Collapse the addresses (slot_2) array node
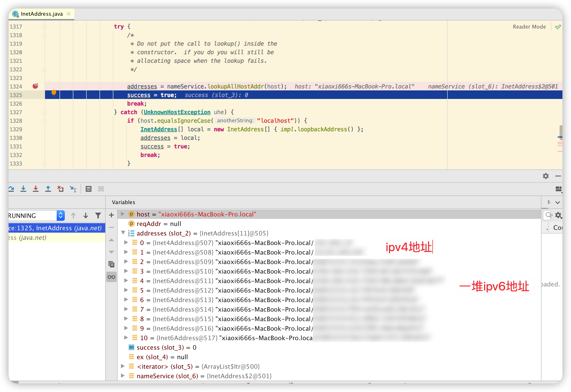571x392 pixels. [123, 233]
